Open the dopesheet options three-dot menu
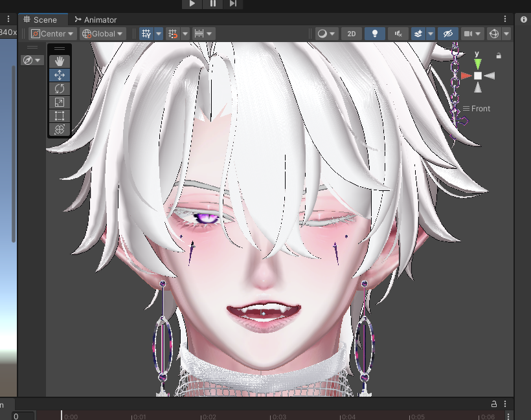531x420 pixels. 508,416
